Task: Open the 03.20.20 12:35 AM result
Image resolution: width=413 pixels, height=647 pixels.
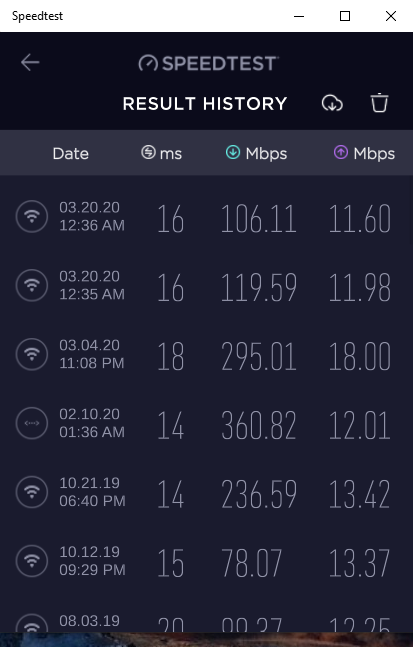Action: (x=206, y=286)
